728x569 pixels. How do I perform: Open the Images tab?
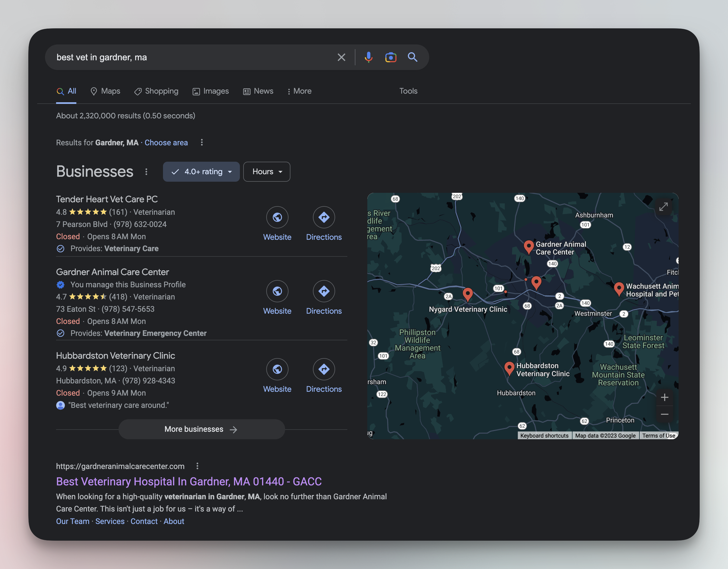click(211, 91)
